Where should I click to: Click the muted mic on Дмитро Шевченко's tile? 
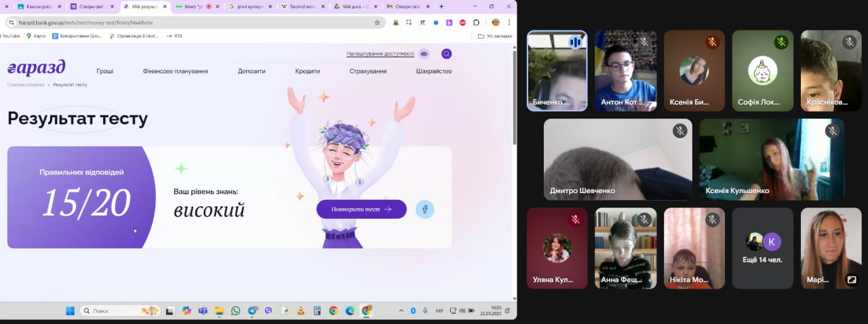click(x=679, y=131)
